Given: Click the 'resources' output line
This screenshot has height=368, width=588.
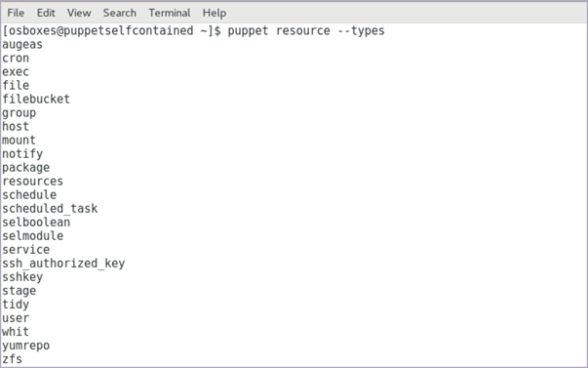Looking at the screenshot, I should coord(32,182).
